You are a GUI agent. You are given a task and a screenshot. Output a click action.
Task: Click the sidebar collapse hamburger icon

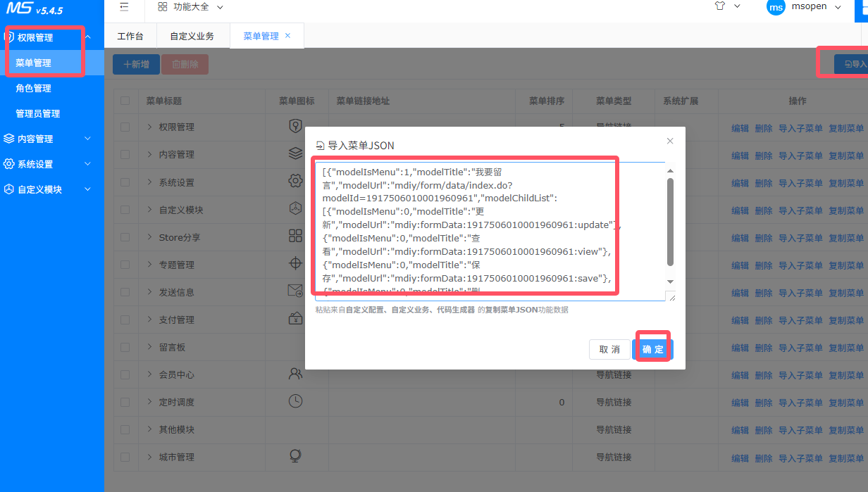click(124, 7)
